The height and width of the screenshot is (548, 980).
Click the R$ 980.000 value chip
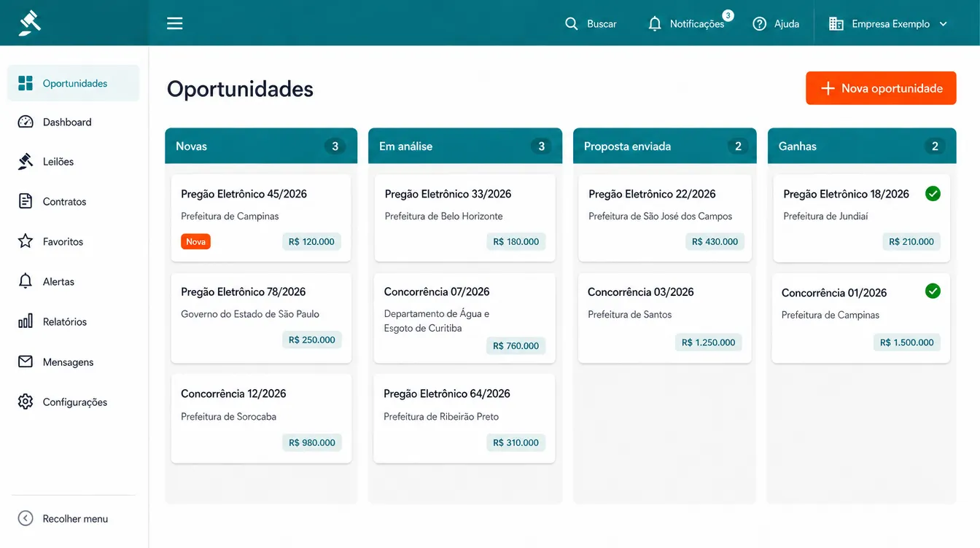pyautogui.click(x=312, y=442)
